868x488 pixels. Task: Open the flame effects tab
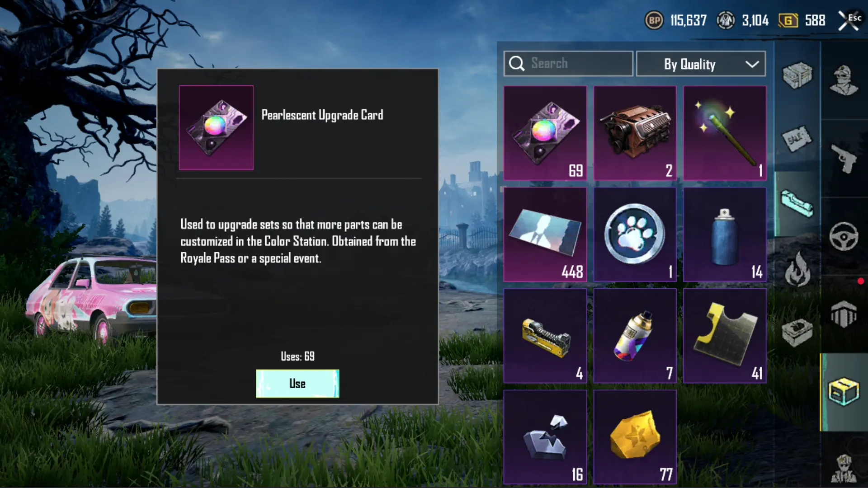(797, 269)
